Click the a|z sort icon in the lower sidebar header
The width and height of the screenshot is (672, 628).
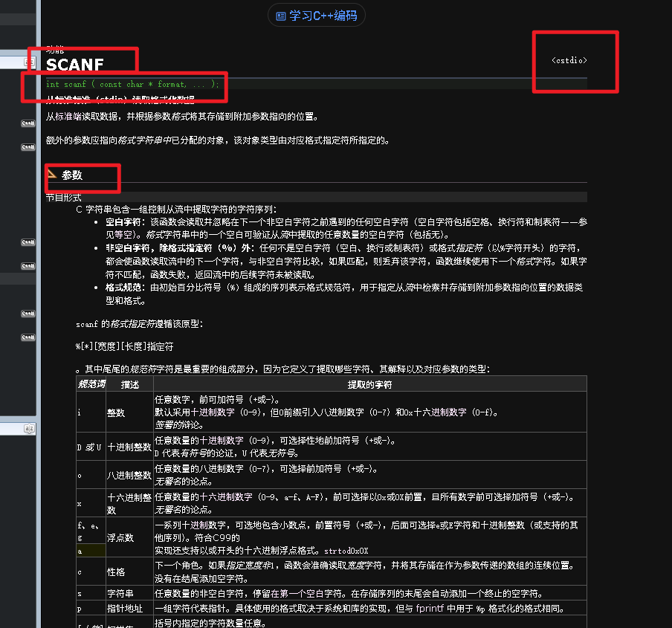click(29, 428)
